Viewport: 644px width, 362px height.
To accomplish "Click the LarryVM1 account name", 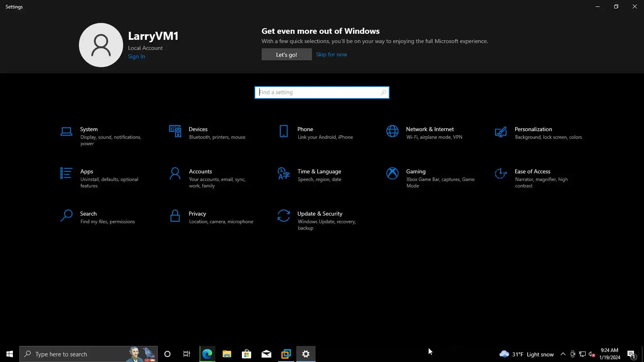I will pos(153,36).
